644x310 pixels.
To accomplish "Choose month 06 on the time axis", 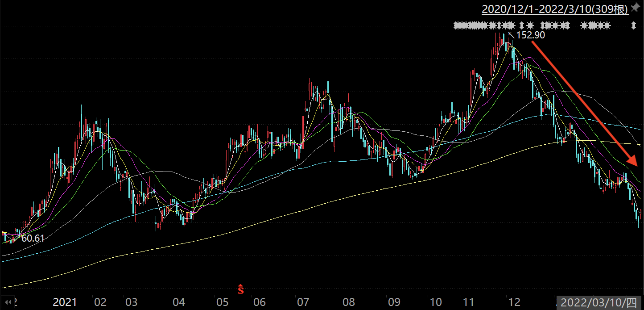I will pyautogui.click(x=259, y=302).
